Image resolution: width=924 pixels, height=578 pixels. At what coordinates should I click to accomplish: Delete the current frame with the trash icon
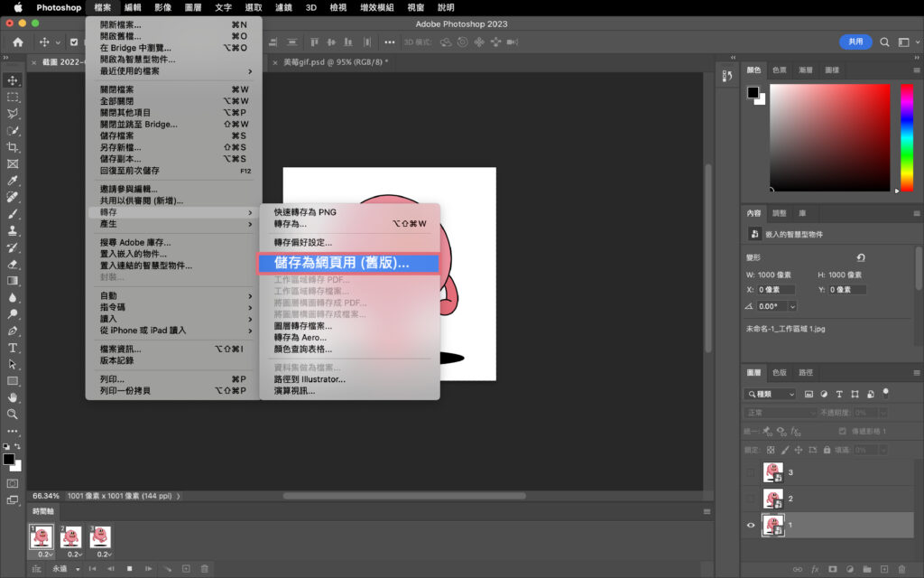205,568
